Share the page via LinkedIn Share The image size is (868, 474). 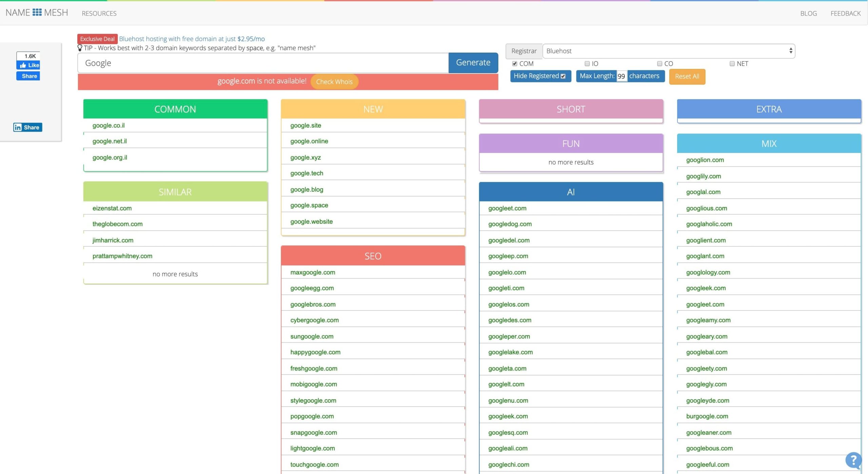[x=27, y=127]
